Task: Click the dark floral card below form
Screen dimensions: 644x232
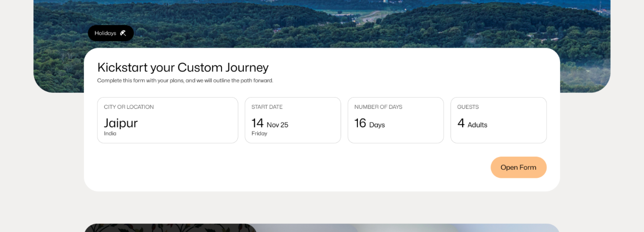Action: click(x=170, y=228)
